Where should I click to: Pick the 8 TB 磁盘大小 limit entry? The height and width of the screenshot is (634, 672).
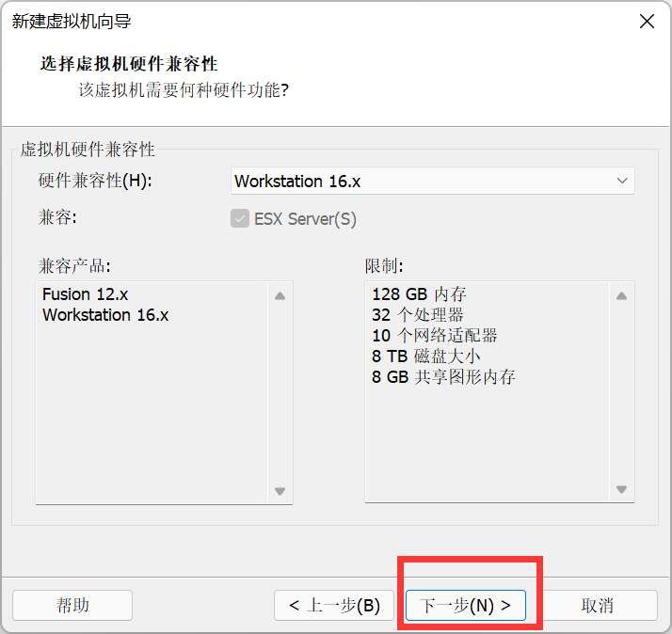coord(426,357)
